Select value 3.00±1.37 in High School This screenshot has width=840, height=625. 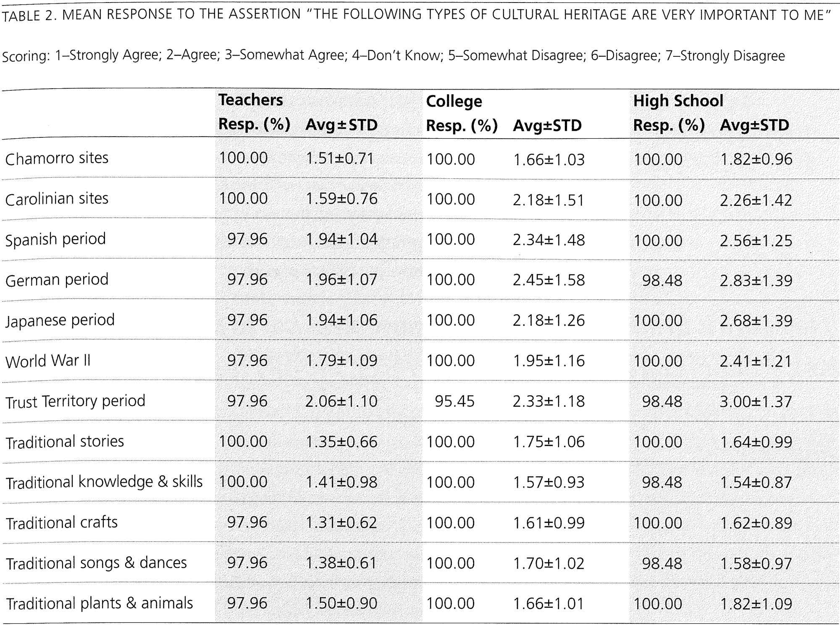[756, 401]
